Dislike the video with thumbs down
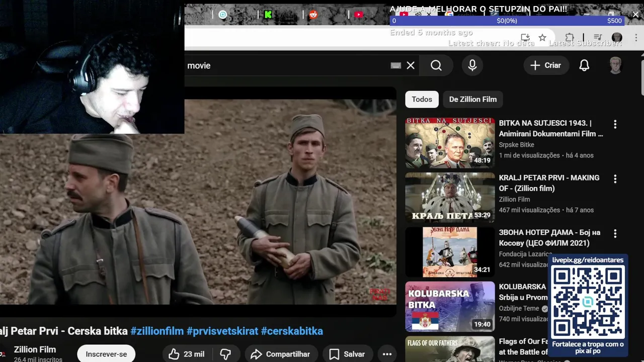 [226, 354]
